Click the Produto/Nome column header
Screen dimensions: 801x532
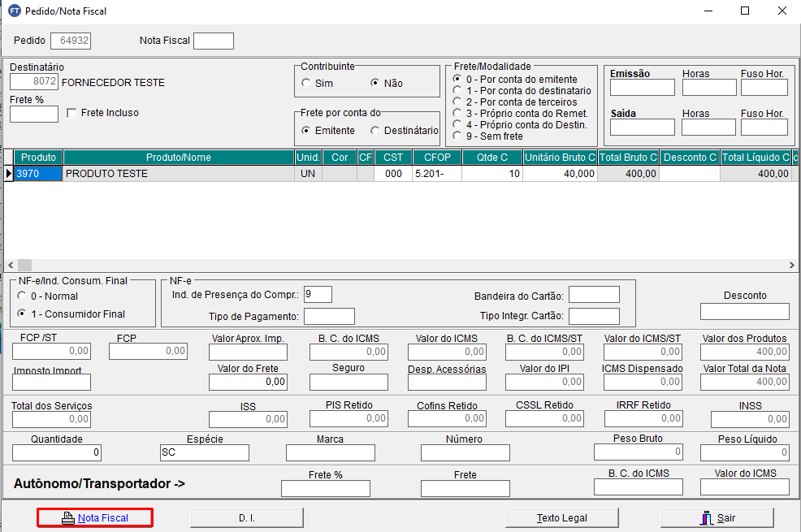178,158
